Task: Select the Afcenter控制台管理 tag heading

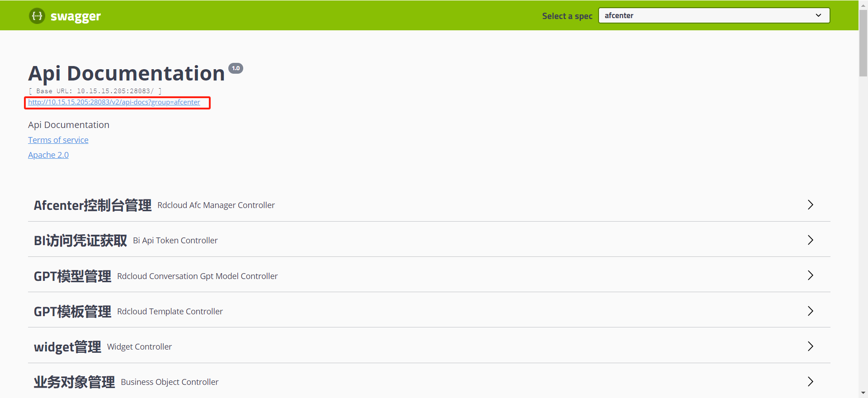Action: pos(93,205)
